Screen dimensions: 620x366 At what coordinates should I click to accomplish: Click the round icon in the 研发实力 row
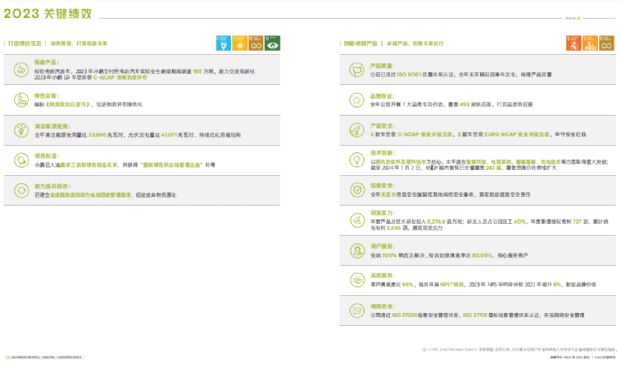tap(357, 220)
